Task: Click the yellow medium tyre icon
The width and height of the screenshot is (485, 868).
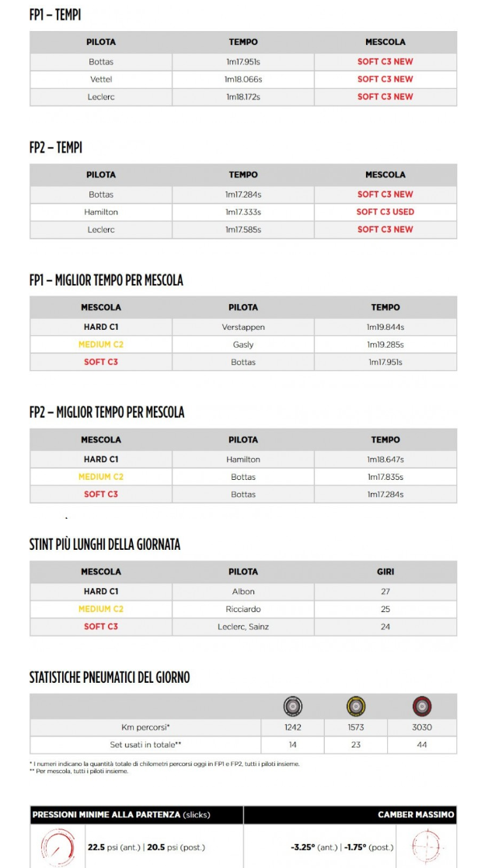Action: pos(356,707)
